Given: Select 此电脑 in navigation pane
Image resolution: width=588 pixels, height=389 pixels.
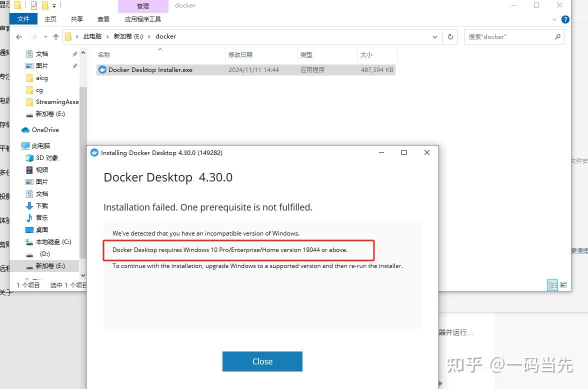Looking at the screenshot, I should (x=40, y=145).
